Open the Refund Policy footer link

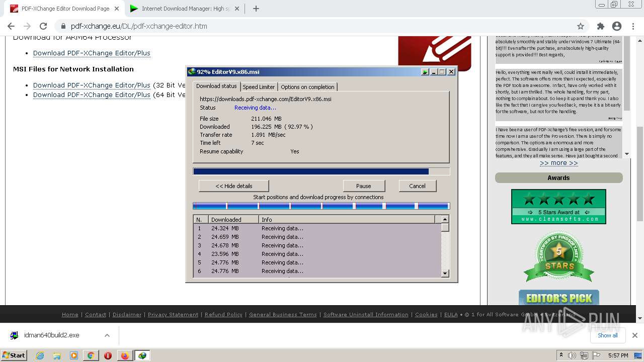[x=223, y=314]
